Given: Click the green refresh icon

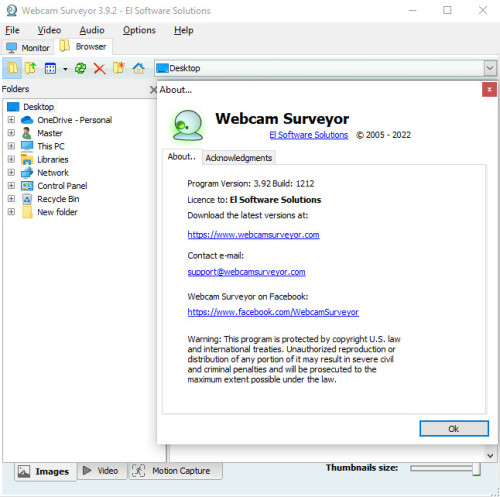Looking at the screenshot, I should tap(80, 68).
